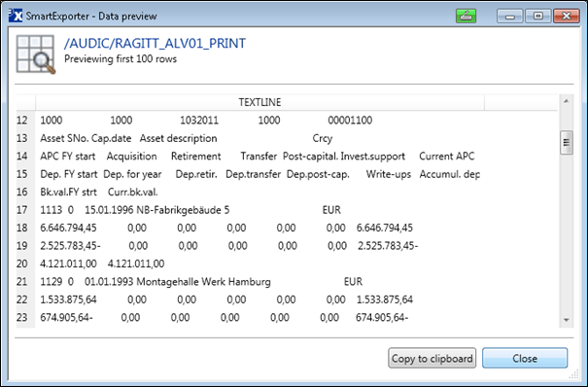
Task: Click the row containing 1032011
Action: tap(259, 121)
